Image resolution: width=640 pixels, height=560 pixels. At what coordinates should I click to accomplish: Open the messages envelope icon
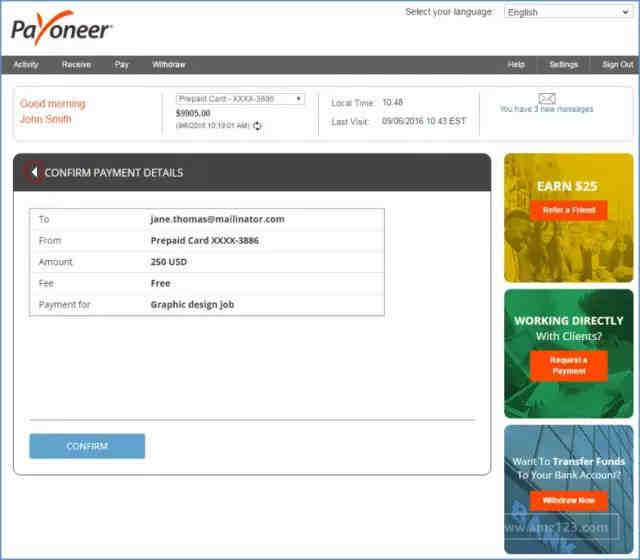[x=547, y=98]
